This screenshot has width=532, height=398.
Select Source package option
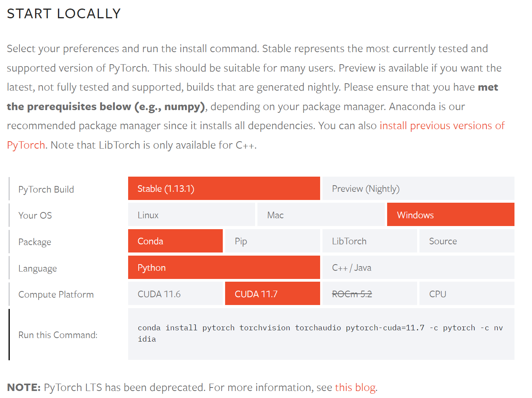pos(467,241)
